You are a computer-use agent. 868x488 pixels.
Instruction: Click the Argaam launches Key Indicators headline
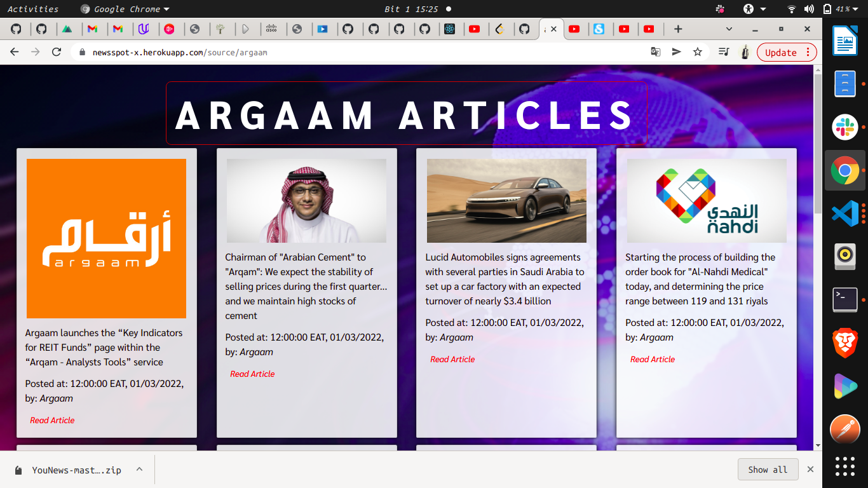tap(104, 348)
